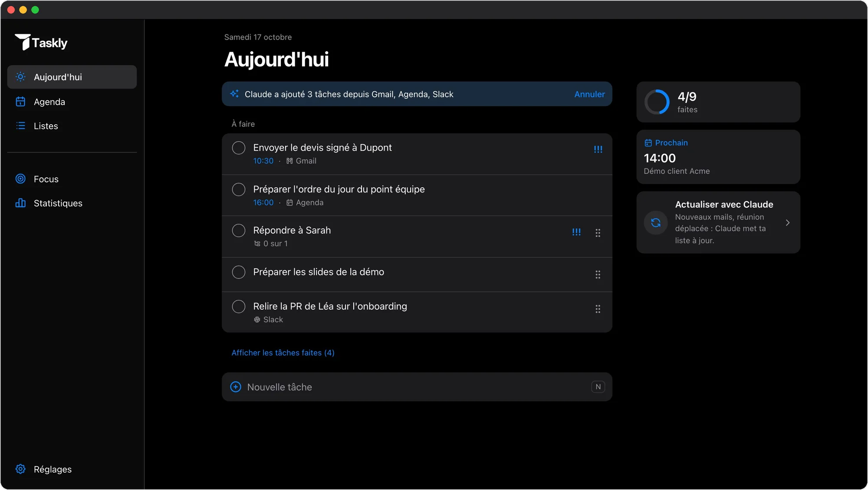Image resolution: width=868 pixels, height=490 pixels.
Task: Click drag handle for slides de la démo
Action: coord(598,275)
